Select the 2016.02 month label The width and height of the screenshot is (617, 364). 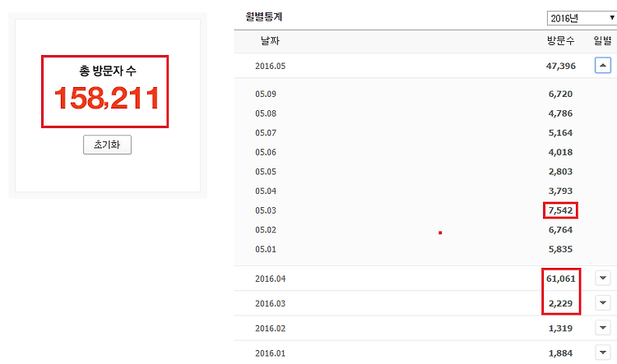(x=271, y=328)
